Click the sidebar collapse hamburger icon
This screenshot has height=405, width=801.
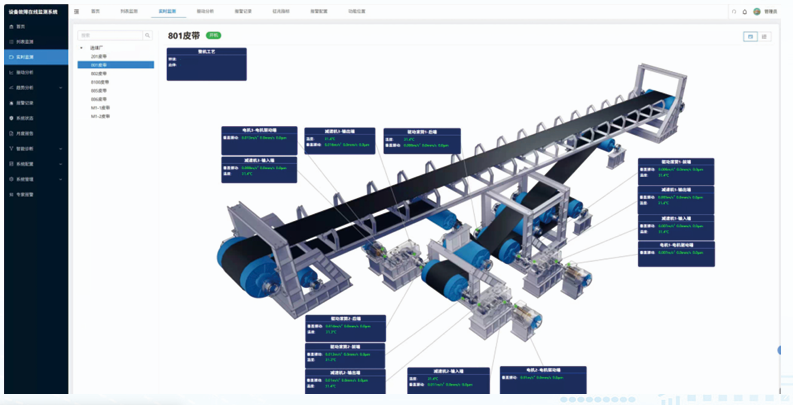[x=77, y=11]
